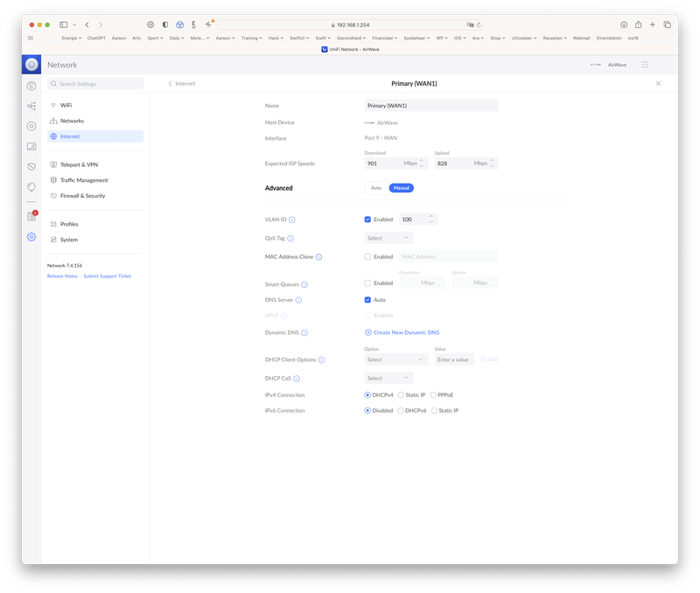Go back to Internet list

pos(182,83)
